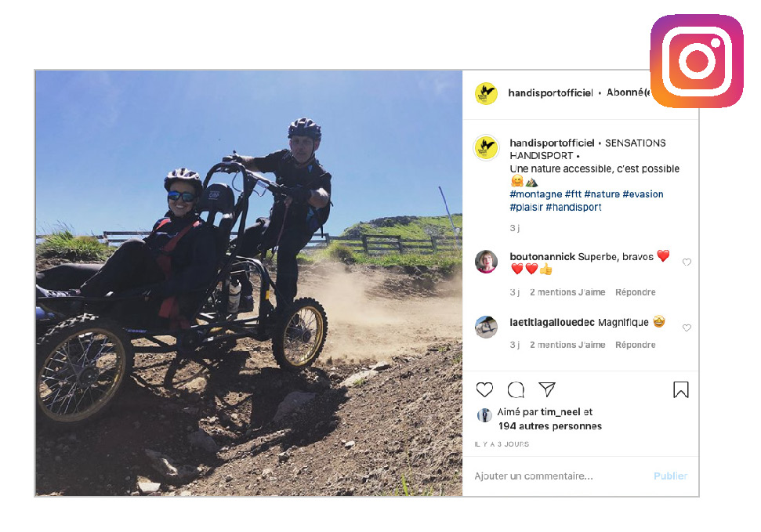Share post using the paper plane icon
This screenshot has height=532, width=761.
[x=547, y=389]
